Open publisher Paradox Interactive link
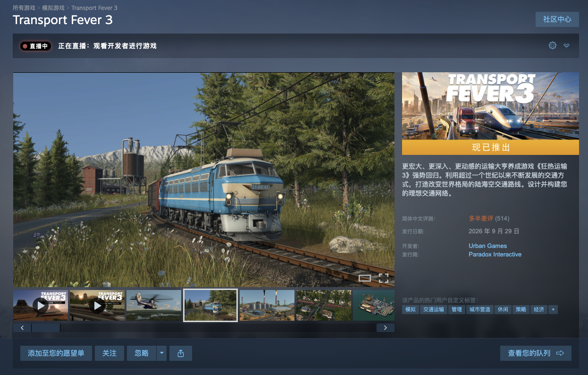 (495, 254)
